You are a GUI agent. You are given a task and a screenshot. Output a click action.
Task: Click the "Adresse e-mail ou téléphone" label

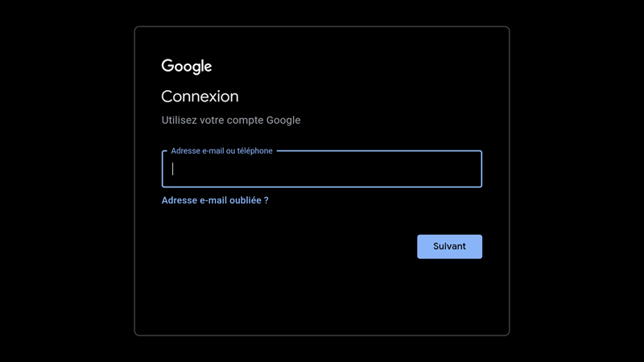click(x=221, y=150)
